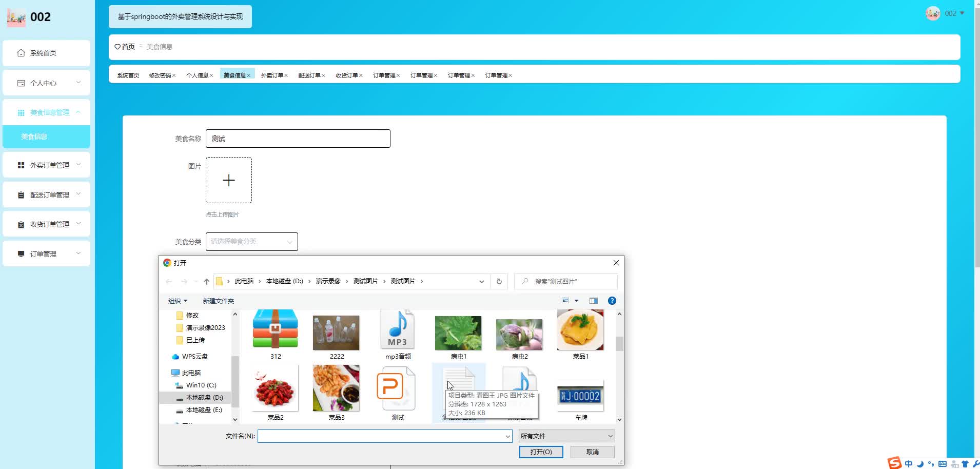This screenshot has width=980, height=469.
Task: Expand the 外卖订单管理 sidebar menu
Action: click(46, 165)
